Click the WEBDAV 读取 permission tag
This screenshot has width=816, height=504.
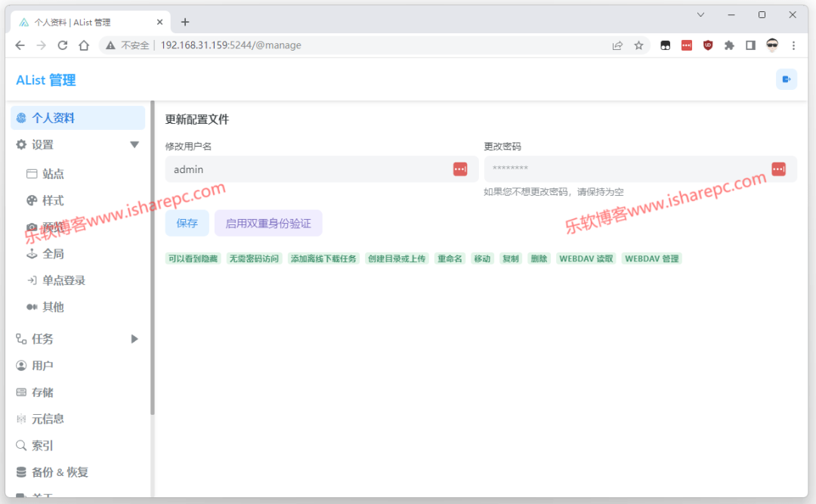(x=586, y=258)
